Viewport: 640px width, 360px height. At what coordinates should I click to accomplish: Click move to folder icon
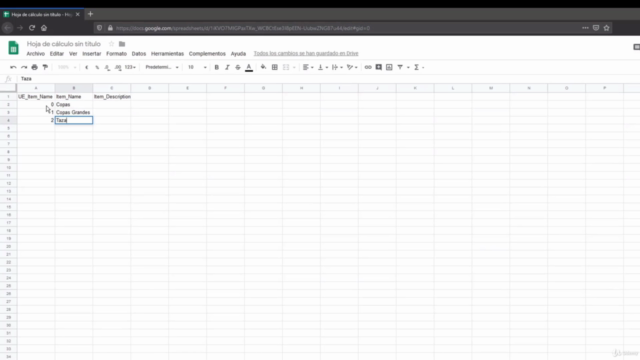(x=122, y=44)
